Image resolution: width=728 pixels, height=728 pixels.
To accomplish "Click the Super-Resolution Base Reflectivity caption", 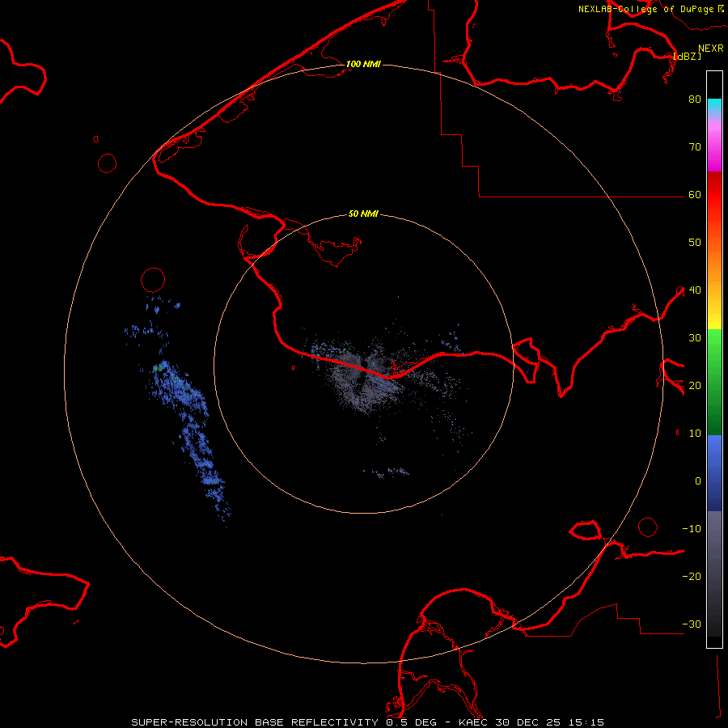I will 368,722.
